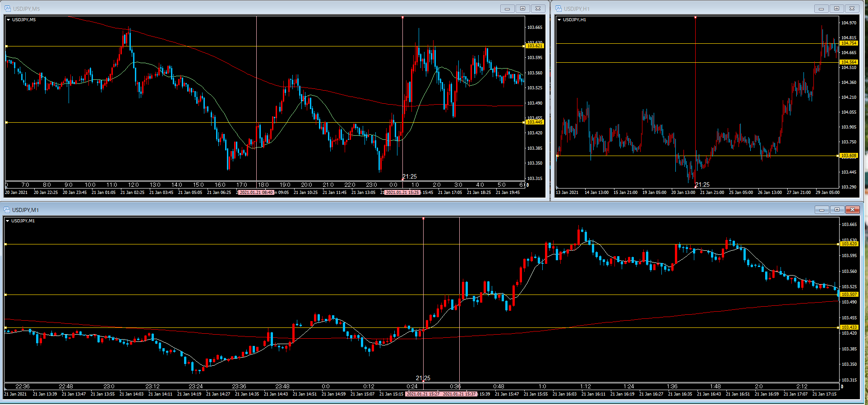Click the USDJPY,H1 window title icon

click(x=559, y=9)
